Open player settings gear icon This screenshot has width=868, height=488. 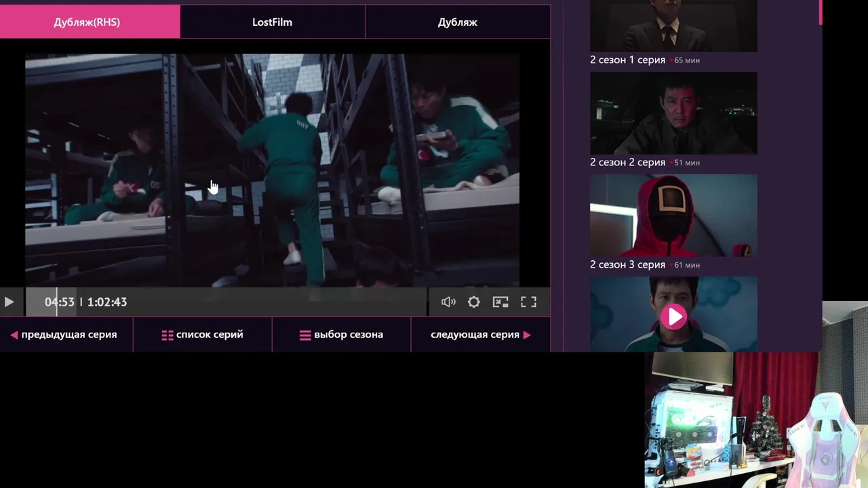[x=474, y=302]
